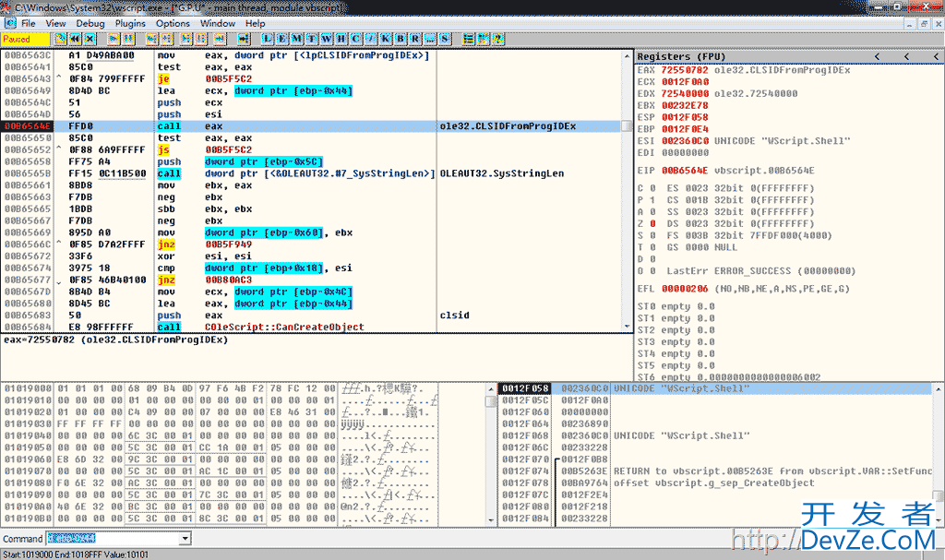Open Appearance options colorful icon
Image resolution: width=945 pixels, height=560 pixels.
(484, 39)
